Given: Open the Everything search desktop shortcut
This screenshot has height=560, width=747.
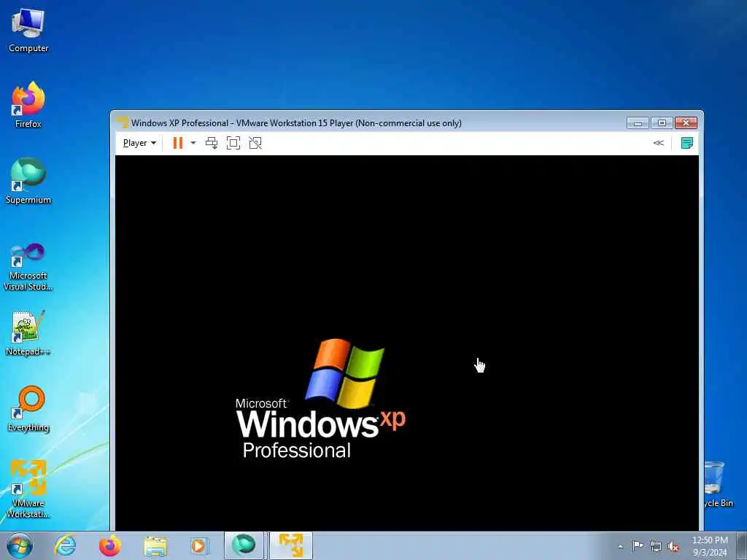Looking at the screenshot, I should [28, 408].
